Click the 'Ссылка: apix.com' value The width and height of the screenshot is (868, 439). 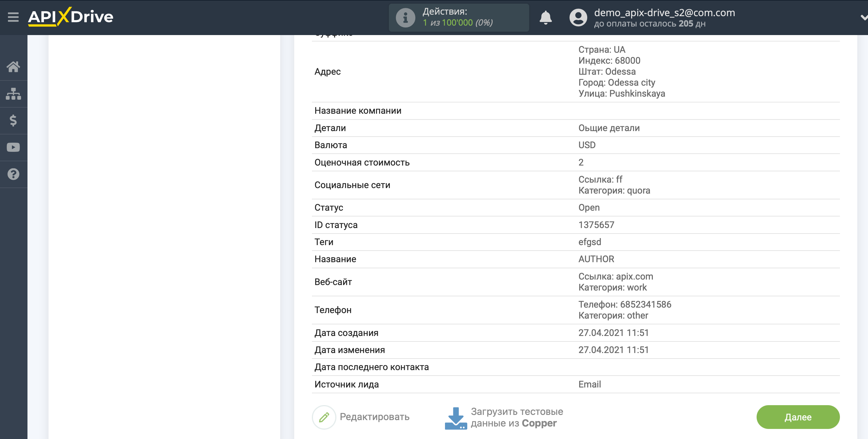(x=616, y=277)
